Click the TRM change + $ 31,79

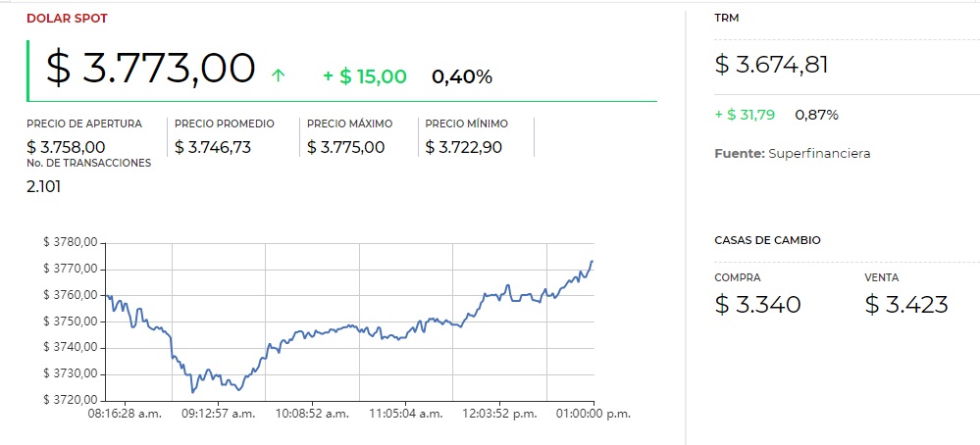(745, 115)
